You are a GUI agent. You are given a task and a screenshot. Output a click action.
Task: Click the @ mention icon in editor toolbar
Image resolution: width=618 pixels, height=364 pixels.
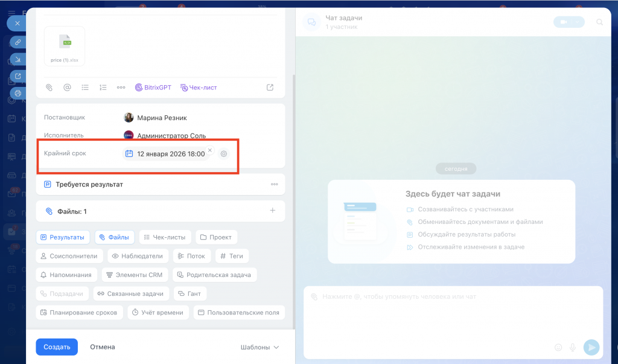click(68, 88)
